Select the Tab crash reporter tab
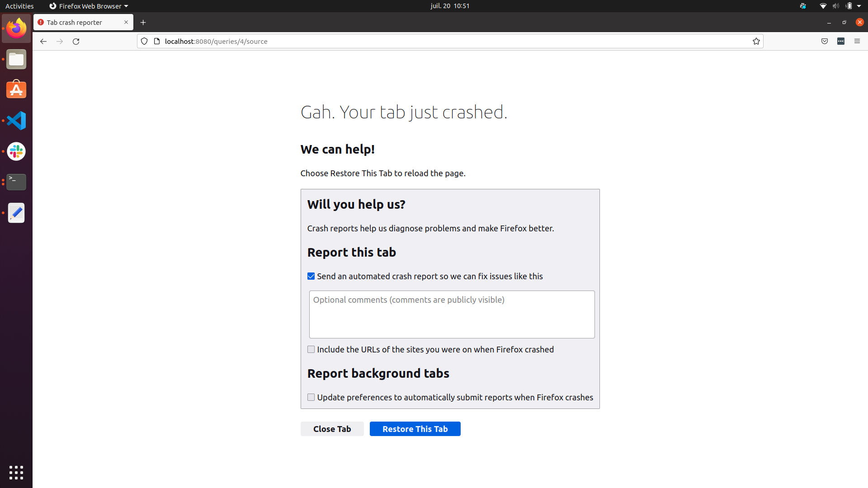 point(83,22)
